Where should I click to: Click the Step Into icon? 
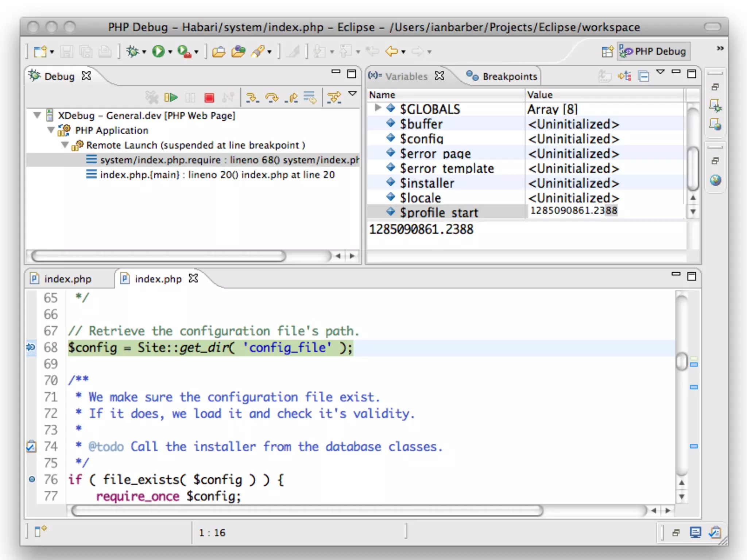point(252,97)
